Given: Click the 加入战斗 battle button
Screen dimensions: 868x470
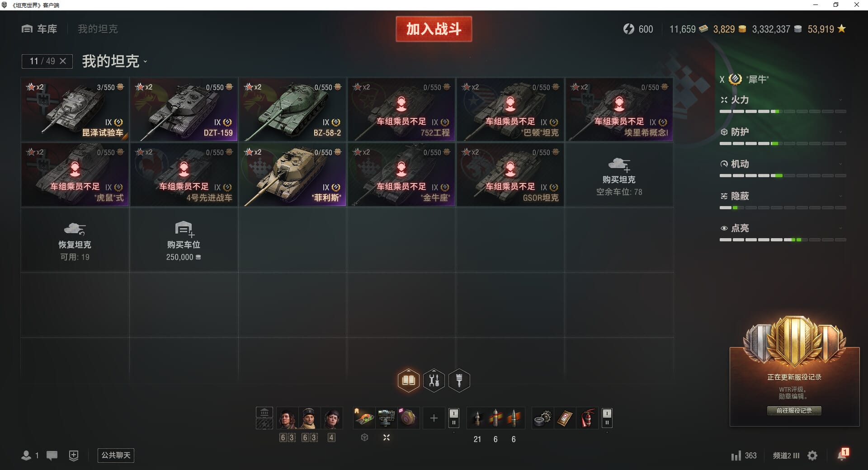Looking at the screenshot, I should [434, 29].
